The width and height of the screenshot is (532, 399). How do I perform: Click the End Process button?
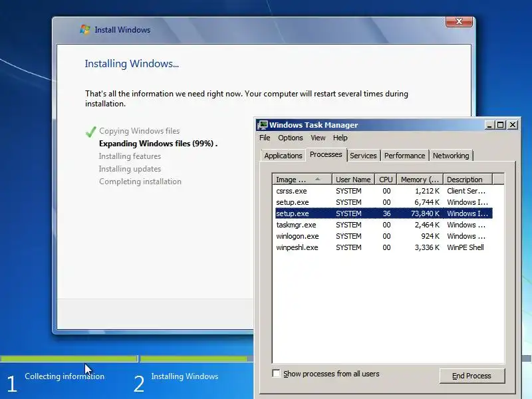click(472, 376)
